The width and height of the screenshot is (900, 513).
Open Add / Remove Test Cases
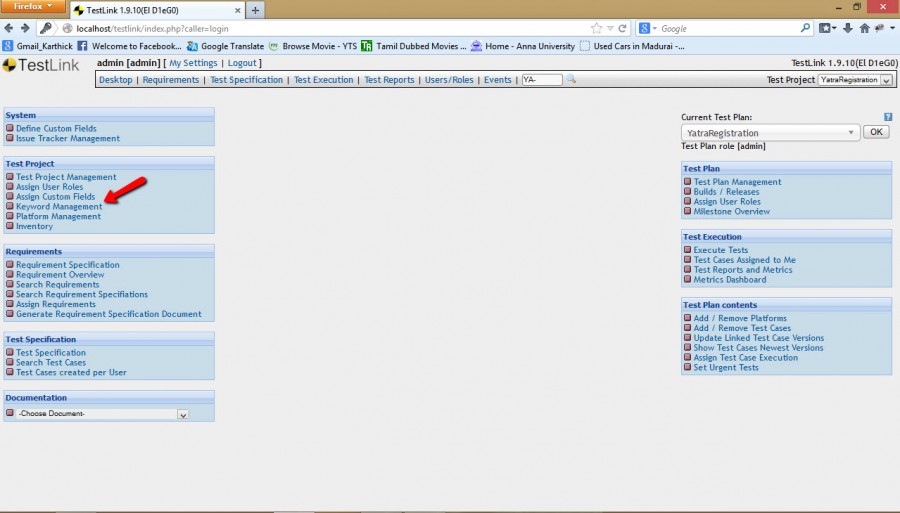coord(742,328)
